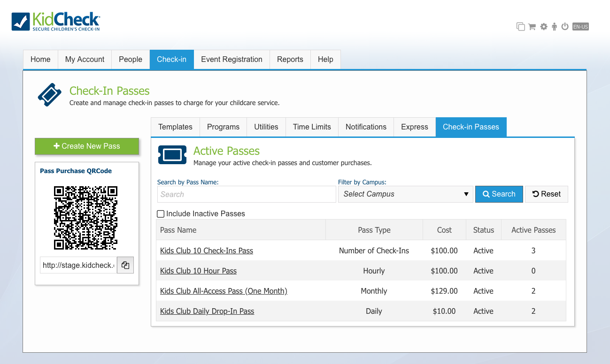Log out using the power icon

(565, 27)
